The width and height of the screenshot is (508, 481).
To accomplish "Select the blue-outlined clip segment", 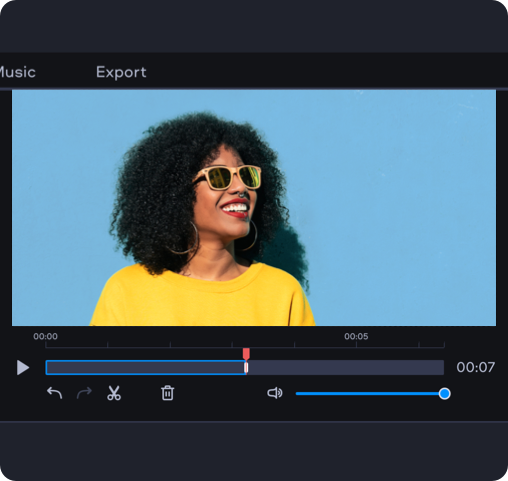I will pos(146,367).
